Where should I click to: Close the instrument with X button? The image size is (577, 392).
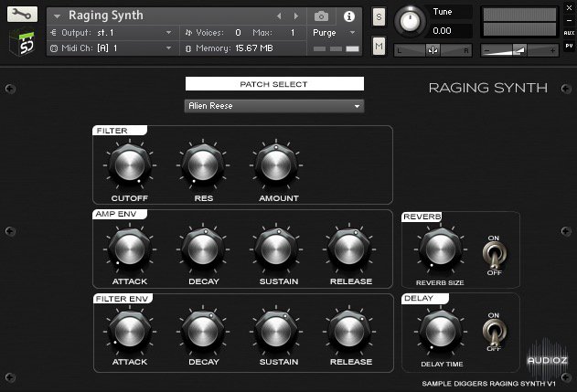click(x=569, y=7)
